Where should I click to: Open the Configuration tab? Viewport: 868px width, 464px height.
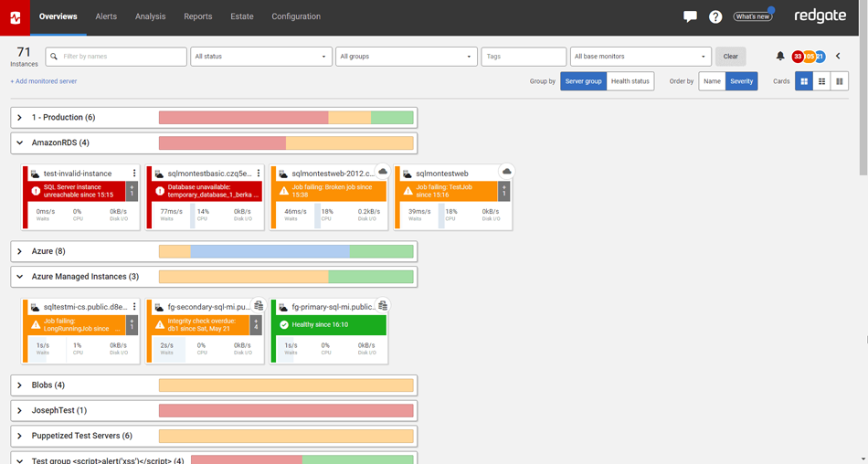[x=296, y=16]
